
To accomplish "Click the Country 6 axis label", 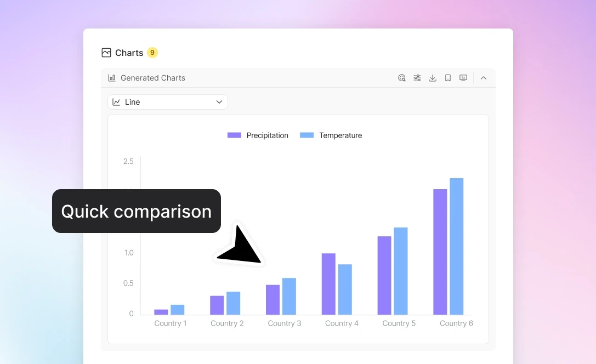I will (x=456, y=323).
